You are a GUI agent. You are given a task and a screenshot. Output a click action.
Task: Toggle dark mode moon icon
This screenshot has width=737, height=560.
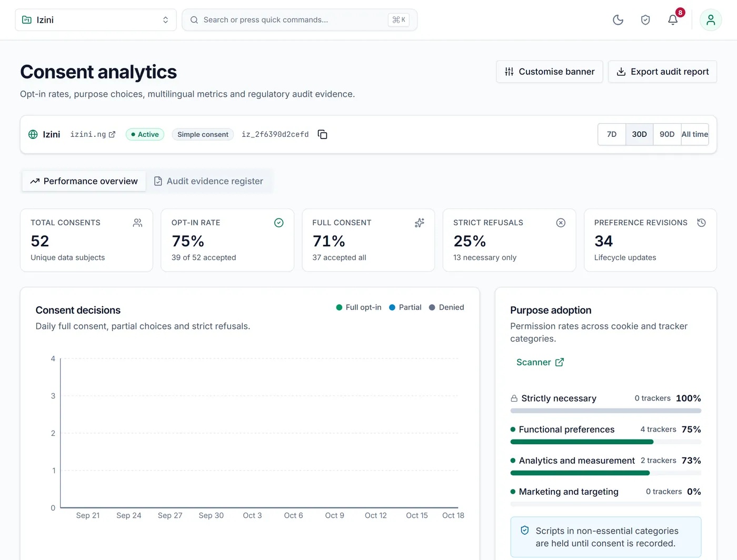coord(618,20)
